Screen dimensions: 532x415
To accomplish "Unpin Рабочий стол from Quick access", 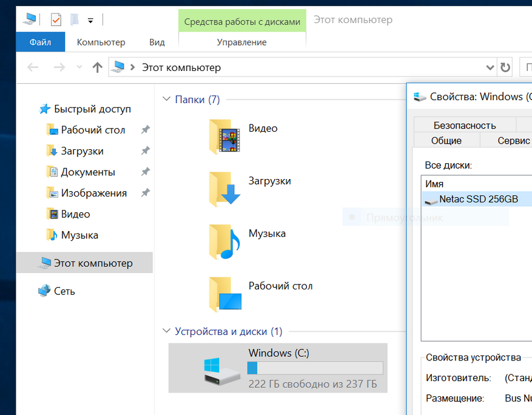I will coord(145,130).
